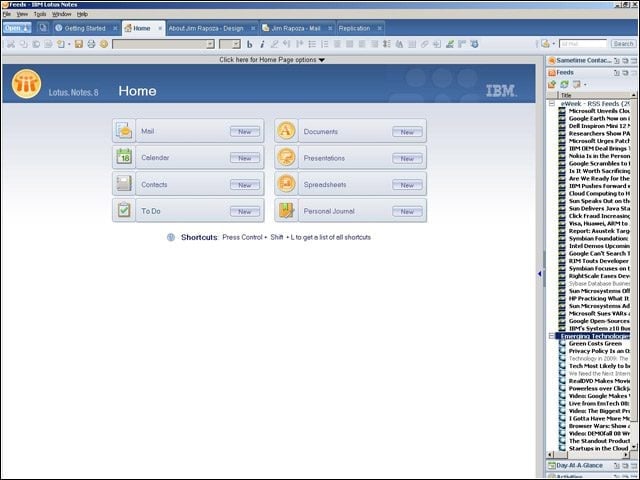Click the feeds list vertical scrollbar
The height and width of the screenshot is (480, 640).
[x=633, y=271]
